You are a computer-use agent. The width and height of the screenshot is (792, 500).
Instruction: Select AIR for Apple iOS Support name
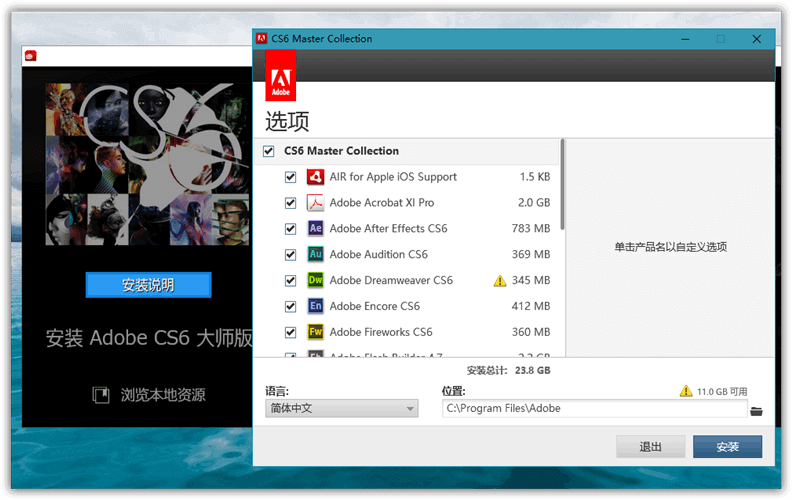point(393,177)
